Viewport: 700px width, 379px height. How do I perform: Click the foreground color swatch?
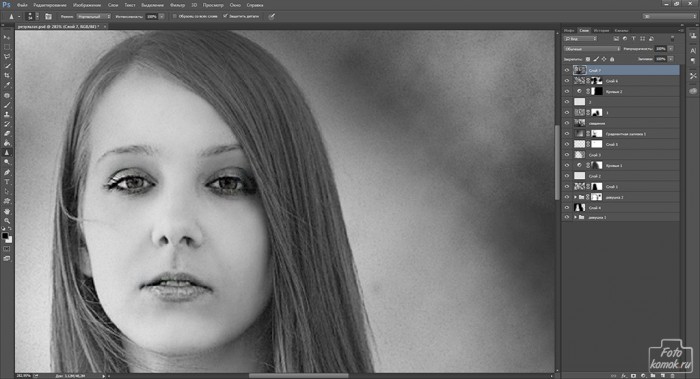tap(5, 236)
